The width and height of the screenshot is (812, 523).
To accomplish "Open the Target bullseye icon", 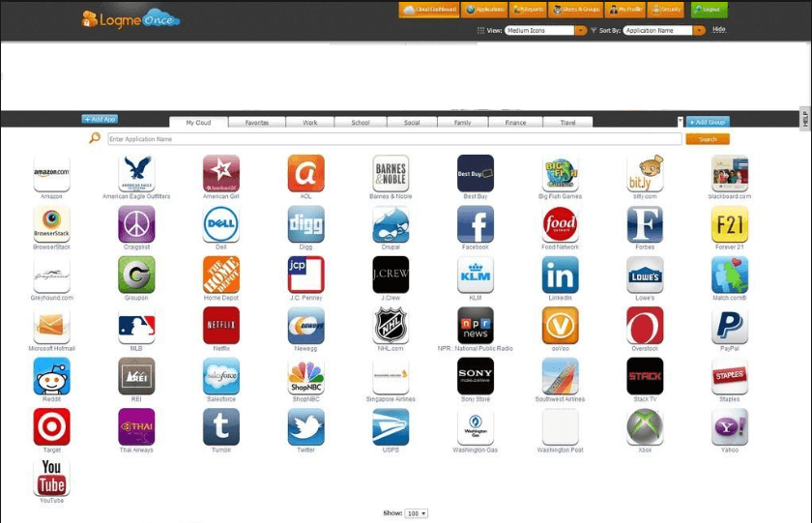I will click(x=51, y=426).
